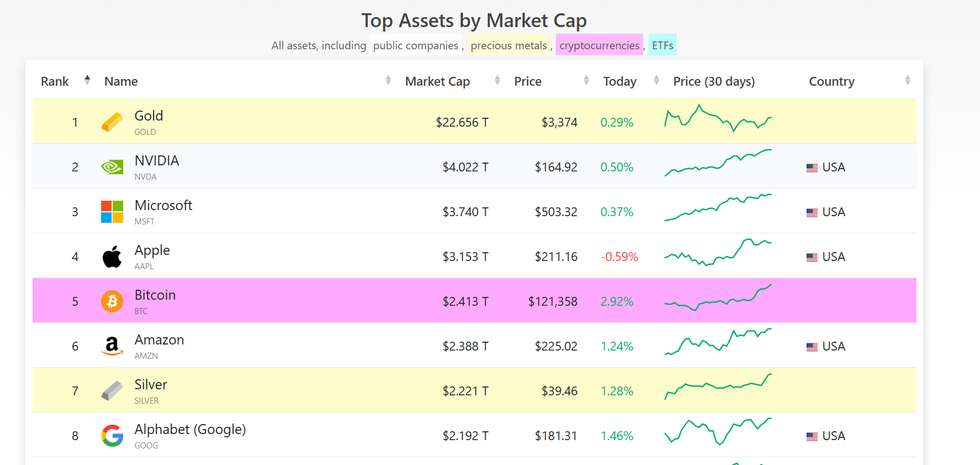
Task: Toggle the ETFs filter tag
Action: (x=662, y=45)
